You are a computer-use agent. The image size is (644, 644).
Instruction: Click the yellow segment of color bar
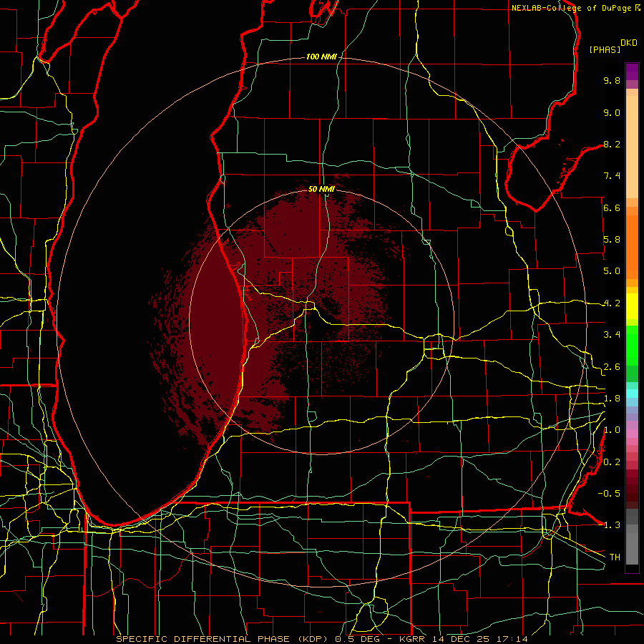click(x=632, y=306)
